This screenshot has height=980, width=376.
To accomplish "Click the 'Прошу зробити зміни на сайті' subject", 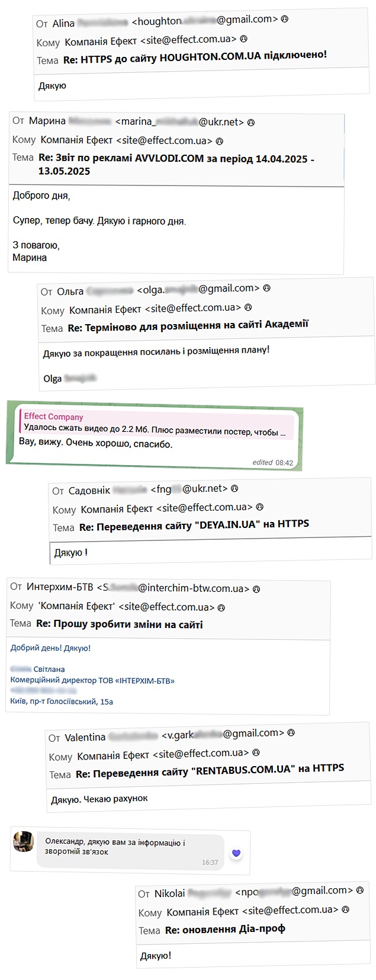I will point(120,624).
